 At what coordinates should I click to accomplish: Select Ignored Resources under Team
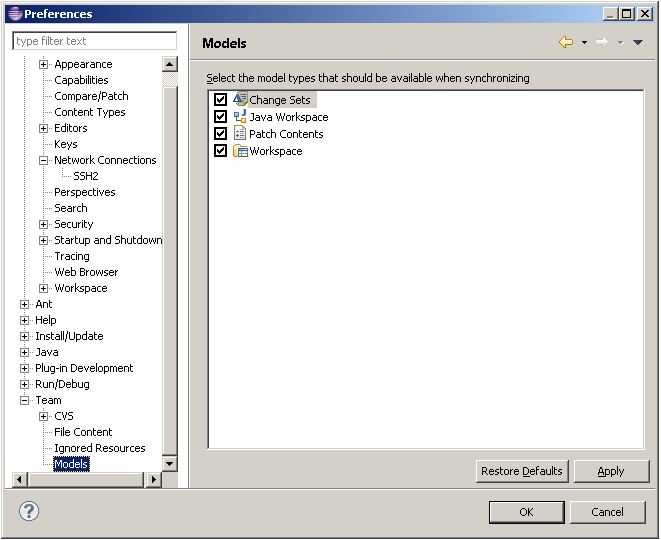[99, 449]
